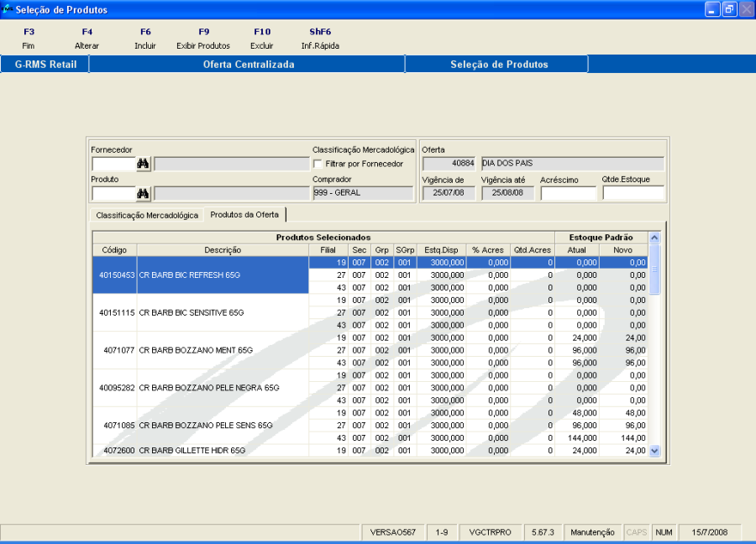
Task: Select the CR BARB BOZZANO MENT 65G row
Action: click(195, 350)
